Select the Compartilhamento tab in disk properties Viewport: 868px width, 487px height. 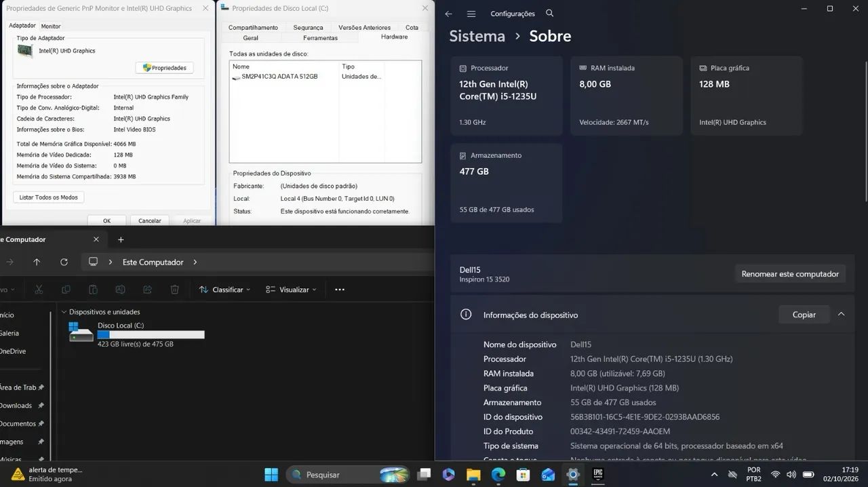(253, 28)
